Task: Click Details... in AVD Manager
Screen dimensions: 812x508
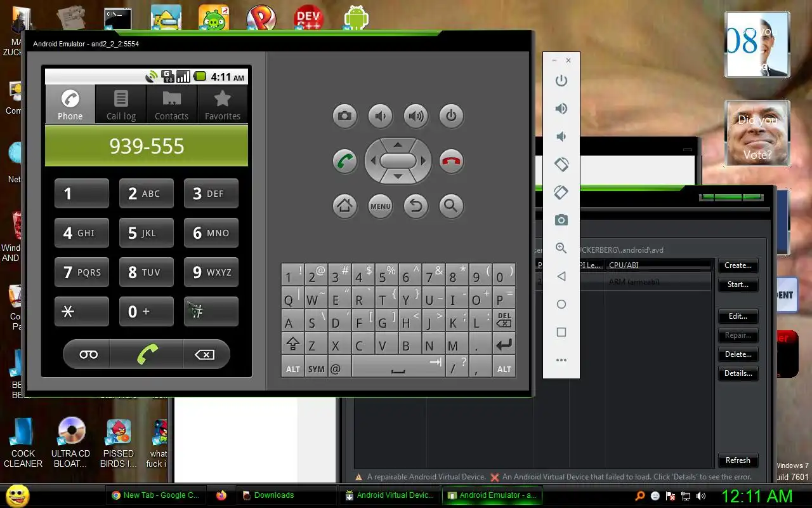Action: [x=738, y=373]
